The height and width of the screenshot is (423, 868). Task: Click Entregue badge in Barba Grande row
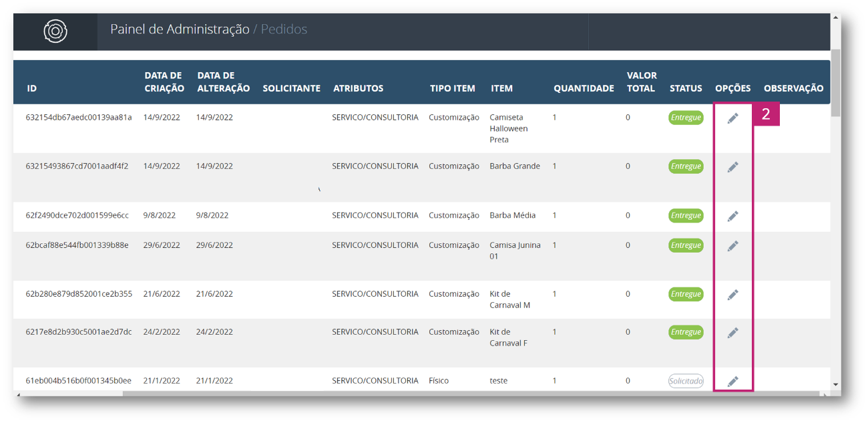tap(686, 166)
